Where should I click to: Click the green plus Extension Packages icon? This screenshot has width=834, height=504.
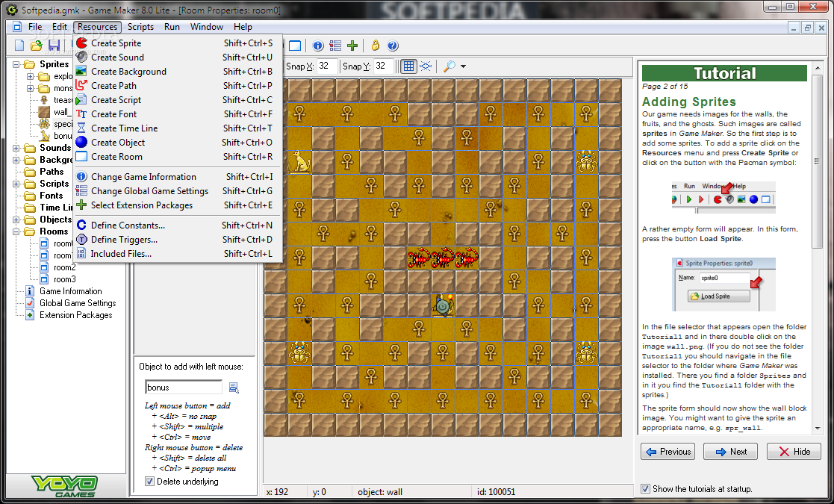pyautogui.click(x=352, y=46)
